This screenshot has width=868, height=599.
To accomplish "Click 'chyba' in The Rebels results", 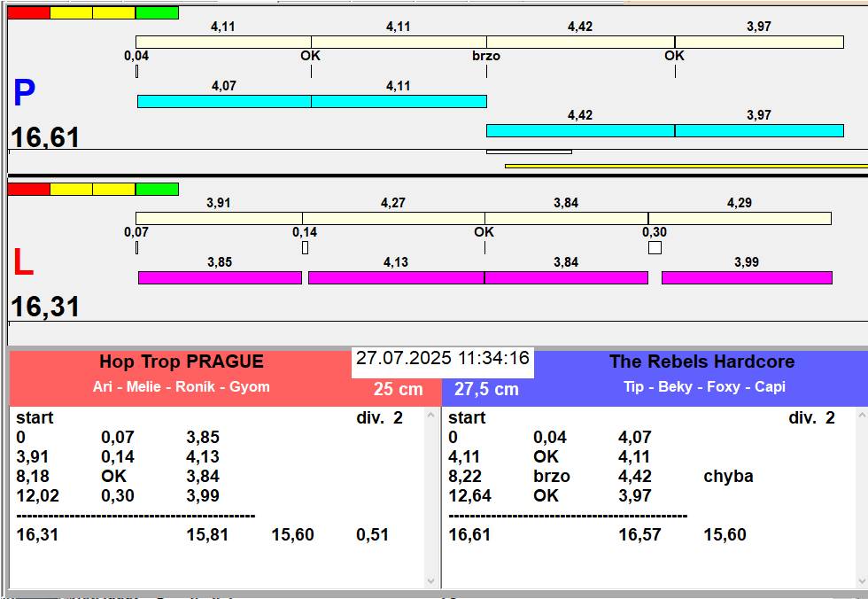I will point(728,476).
